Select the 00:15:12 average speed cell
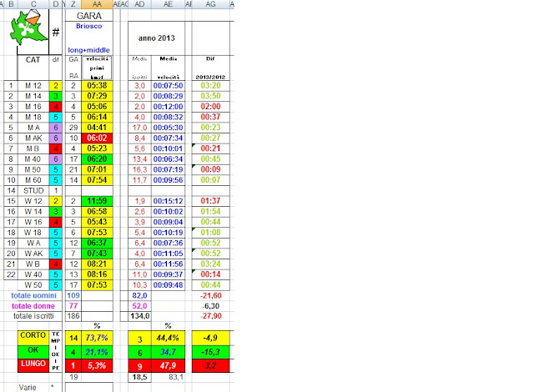The width and height of the screenshot is (534, 392). [x=169, y=201]
